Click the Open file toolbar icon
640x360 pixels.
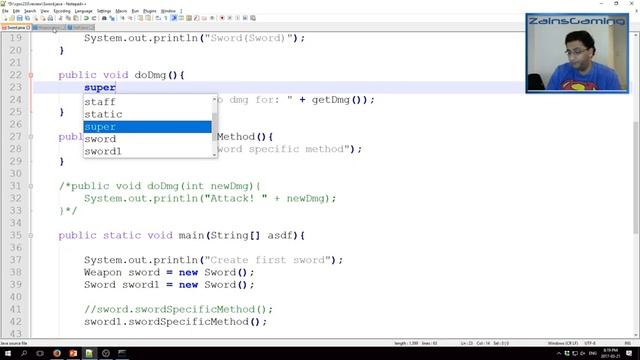tap(12, 18)
